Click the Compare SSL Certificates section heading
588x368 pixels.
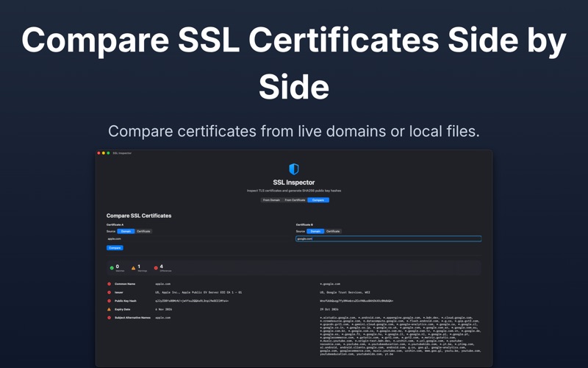click(x=139, y=216)
